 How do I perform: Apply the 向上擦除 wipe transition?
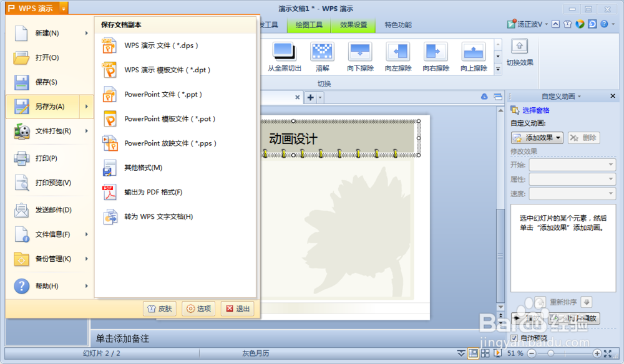tap(474, 57)
